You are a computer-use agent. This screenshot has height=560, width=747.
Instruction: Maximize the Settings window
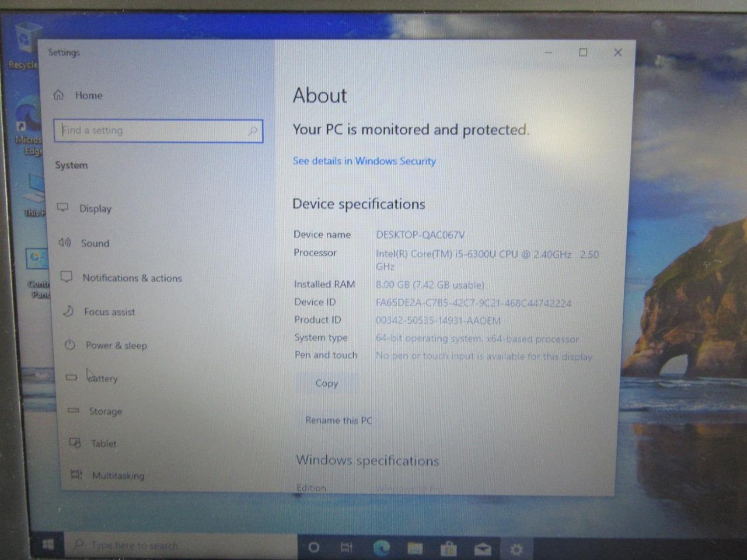pos(583,52)
